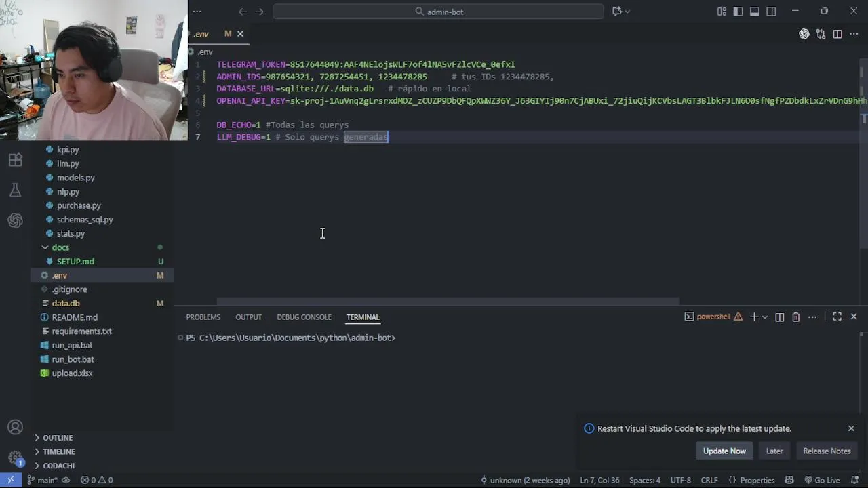Click the ChatGPT icon in editor toolbar
This screenshot has width=868, height=488.
(804, 34)
